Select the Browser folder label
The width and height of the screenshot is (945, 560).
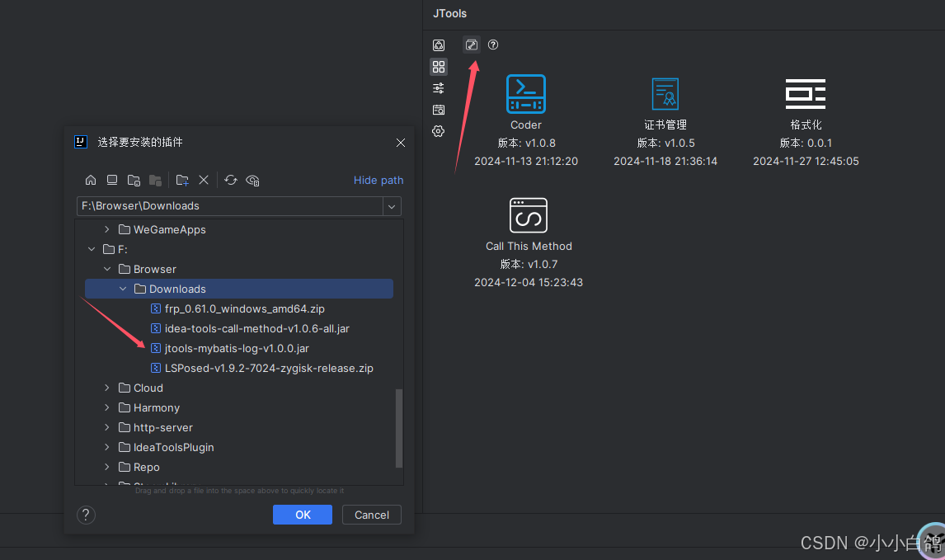click(155, 269)
